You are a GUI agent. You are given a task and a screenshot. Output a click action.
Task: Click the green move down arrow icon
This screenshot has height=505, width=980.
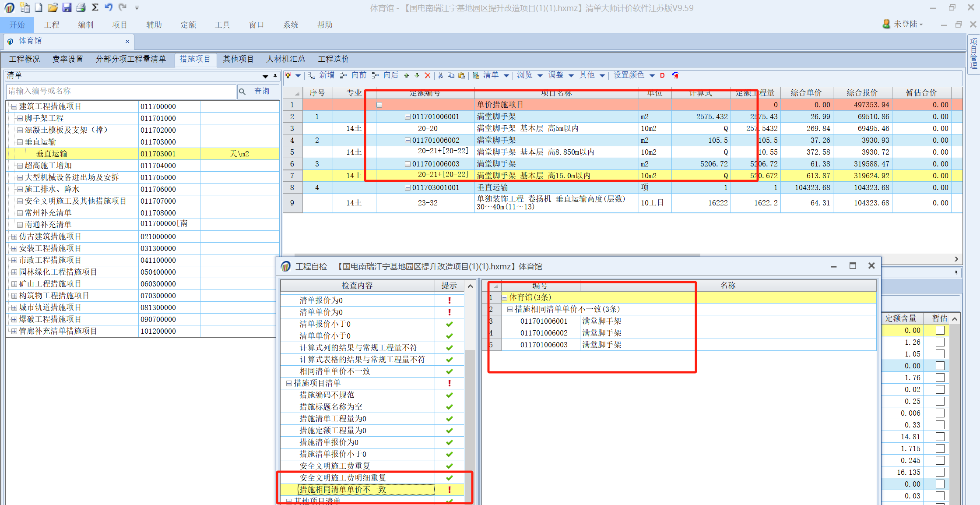pyautogui.click(x=417, y=76)
